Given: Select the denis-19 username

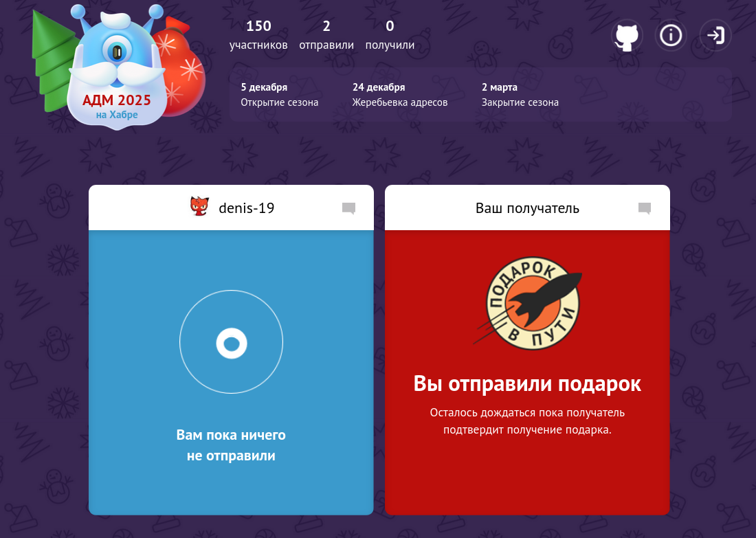Looking at the screenshot, I should (246, 208).
